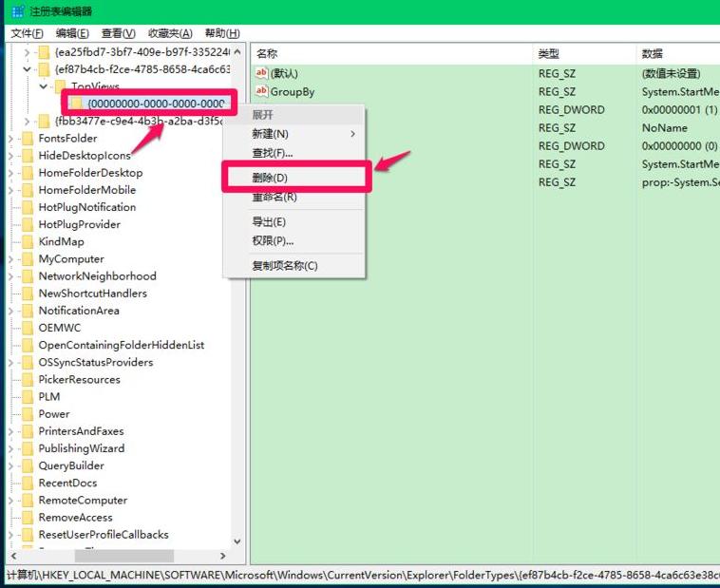Open the 帮助(H) menu
This screenshot has width=720, height=588.
[222, 33]
